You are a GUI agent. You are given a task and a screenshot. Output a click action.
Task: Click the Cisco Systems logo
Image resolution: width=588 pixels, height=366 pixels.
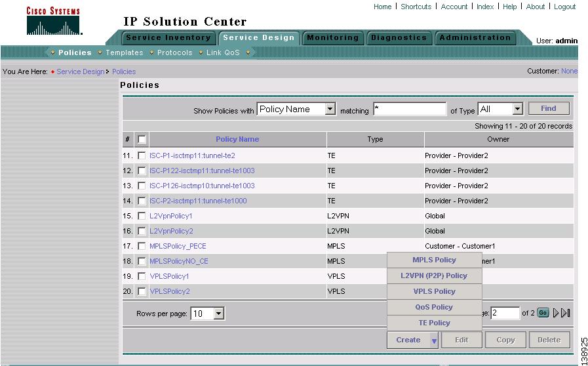click(54, 21)
